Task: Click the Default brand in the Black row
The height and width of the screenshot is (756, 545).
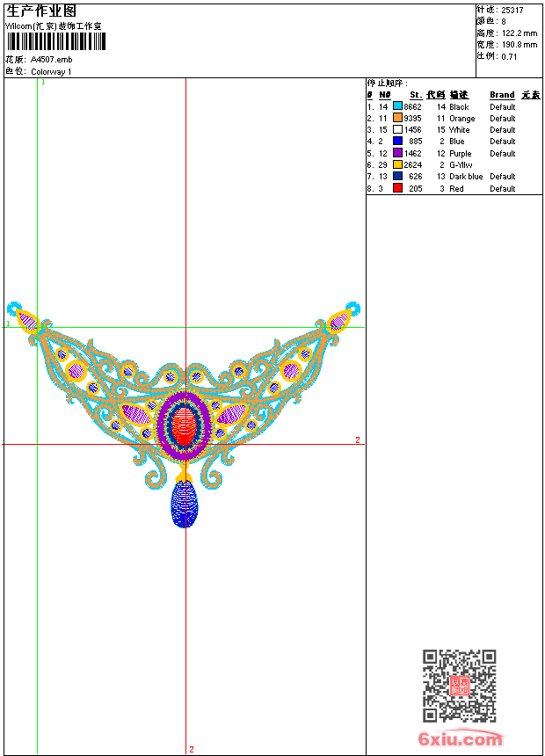Action: pyautogui.click(x=502, y=107)
